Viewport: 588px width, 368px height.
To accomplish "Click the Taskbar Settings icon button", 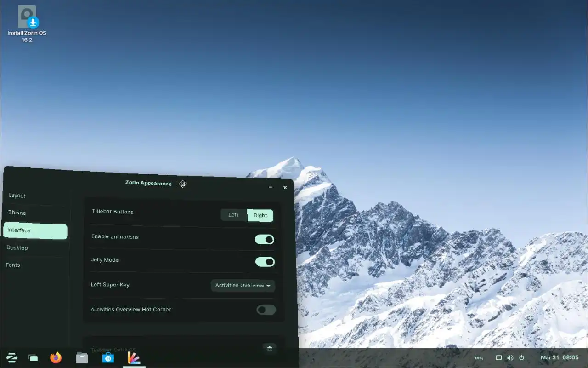I will click(270, 349).
